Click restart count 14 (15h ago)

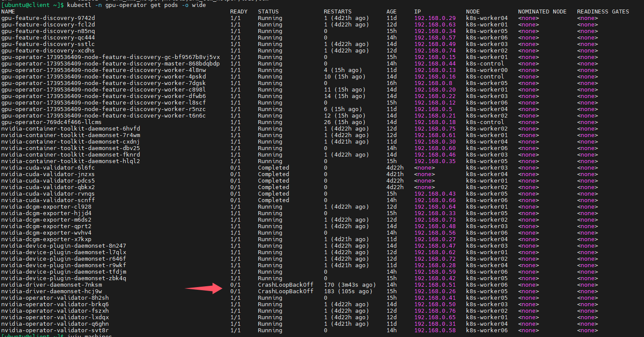[344, 96]
